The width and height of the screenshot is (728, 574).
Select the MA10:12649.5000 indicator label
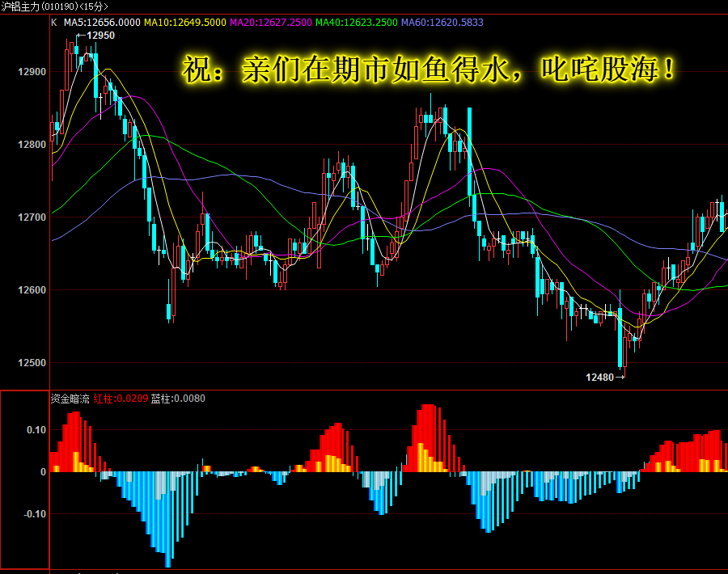[x=184, y=23]
